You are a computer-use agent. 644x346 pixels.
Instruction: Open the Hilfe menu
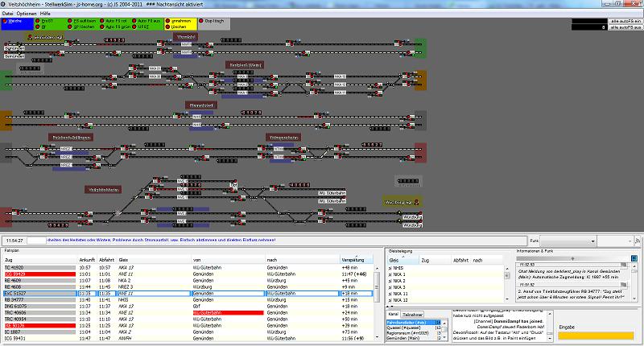(x=45, y=14)
